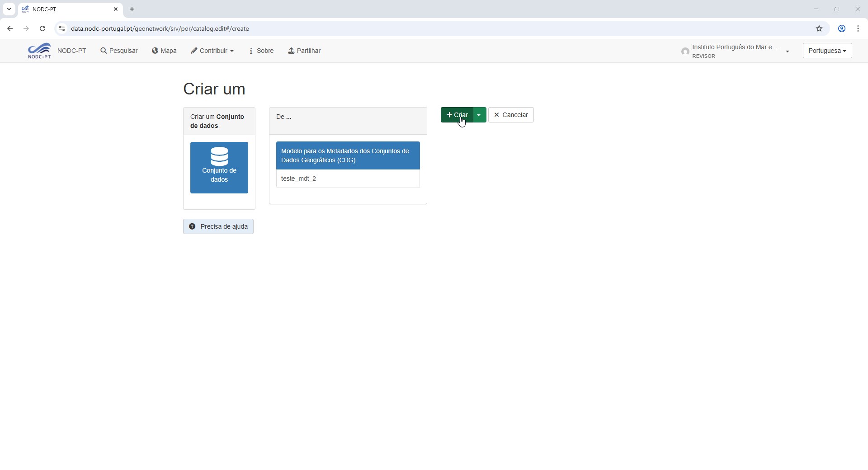Open the Chrome profile icon

tap(841, 28)
